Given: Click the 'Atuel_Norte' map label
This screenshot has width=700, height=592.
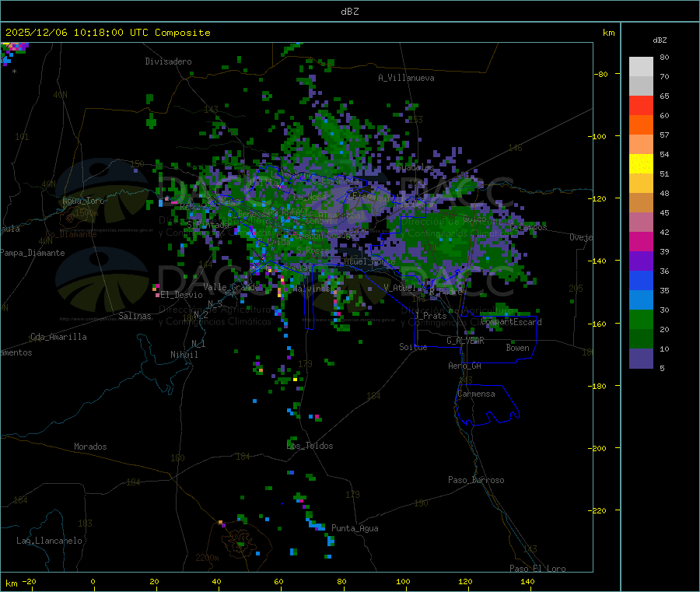Looking at the screenshot, I should (369, 261).
